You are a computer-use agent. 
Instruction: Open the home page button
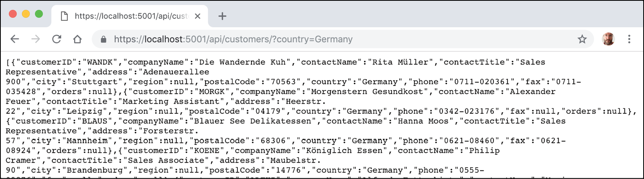click(x=77, y=39)
